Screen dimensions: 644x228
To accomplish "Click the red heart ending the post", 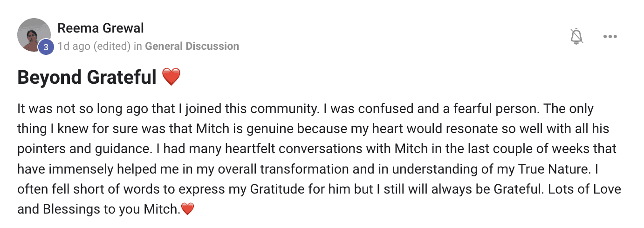I will coord(187,209).
